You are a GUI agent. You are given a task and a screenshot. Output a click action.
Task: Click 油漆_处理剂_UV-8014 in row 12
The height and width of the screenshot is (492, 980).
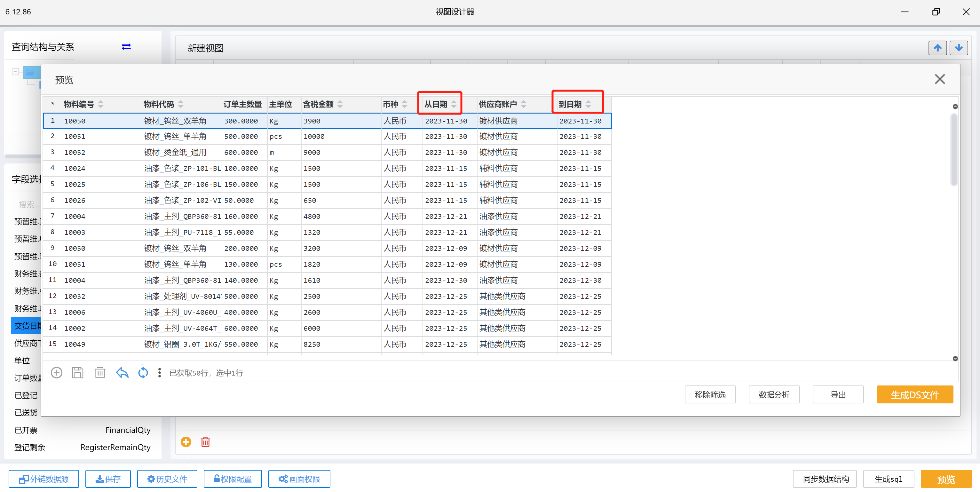pos(182,296)
